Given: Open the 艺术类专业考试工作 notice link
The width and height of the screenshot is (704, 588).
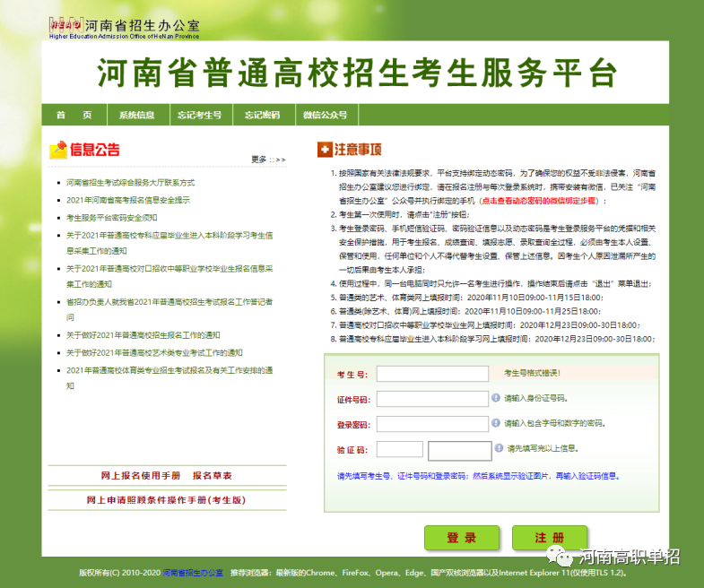Looking at the screenshot, I should tap(154, 353).
